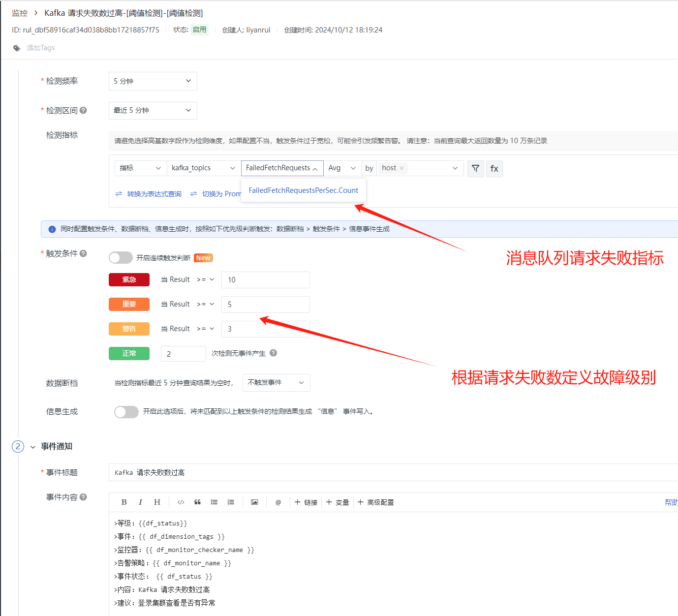Viewport: 678px width, 616px height.
Task: Click the 高级配置 button in editor toolbar
Action: pyautogui.click(x=375, y=502)
